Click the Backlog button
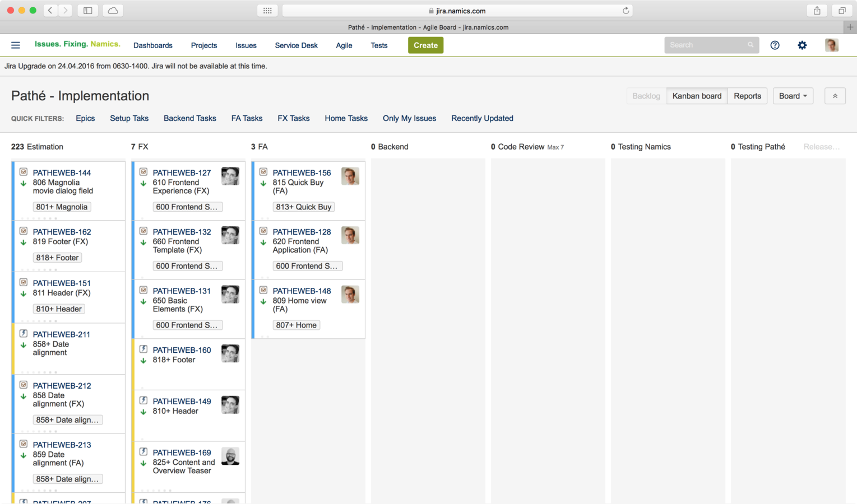This screenshot has width=857, height=504. [x=646, y=96]
